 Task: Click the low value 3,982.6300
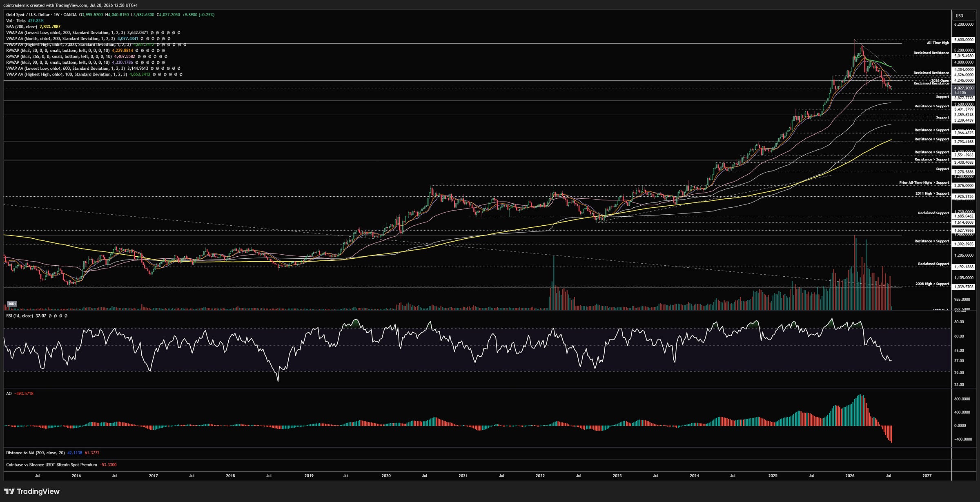(x=144, y=15)
